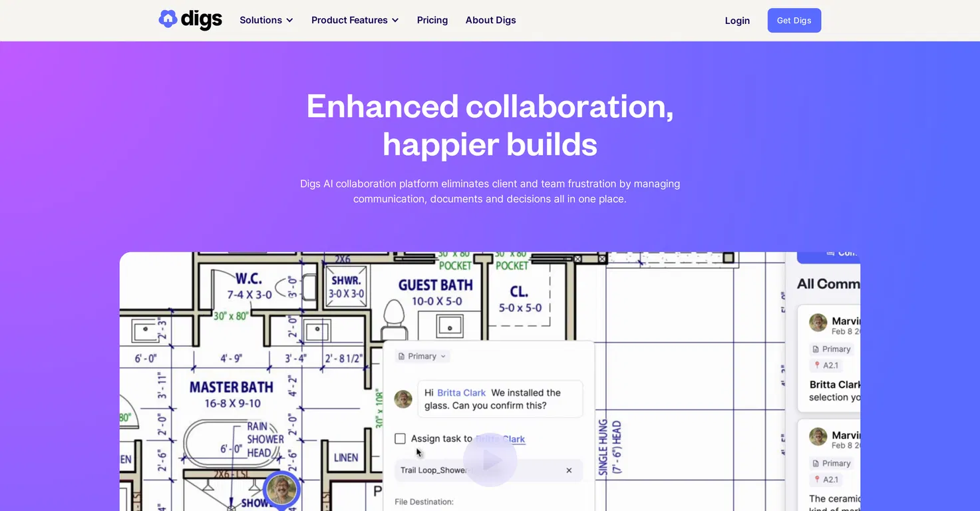Click the File Destination label
Screen dimensions: 980x511
point(424,502)
